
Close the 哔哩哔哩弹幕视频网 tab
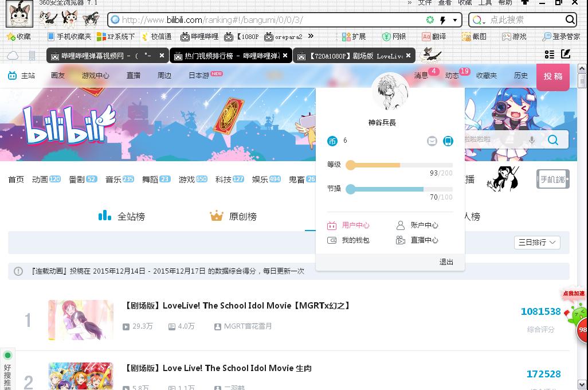[x=162, y=56]
